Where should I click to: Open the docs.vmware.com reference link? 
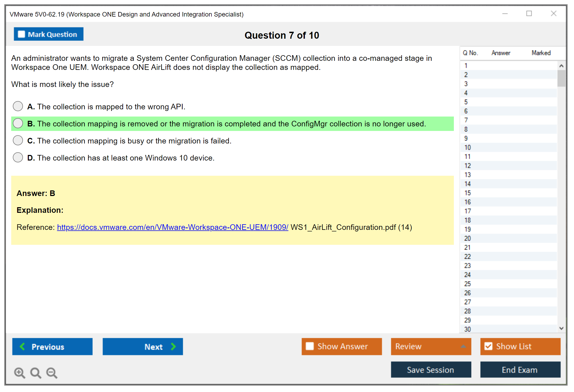(172, 227)
